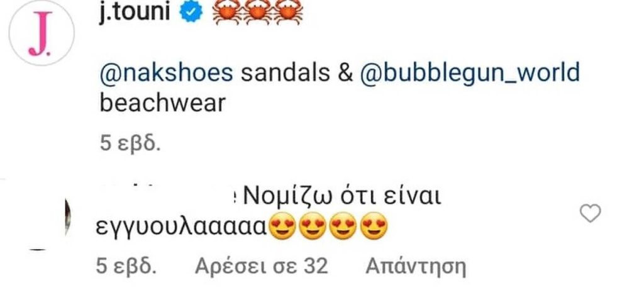Click the comment text Νομίζω ότι είναι

[341, 198]
